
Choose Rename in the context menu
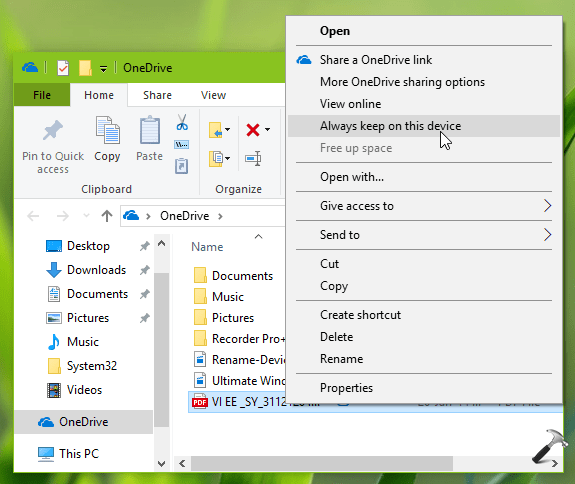(x=424, y=359)
